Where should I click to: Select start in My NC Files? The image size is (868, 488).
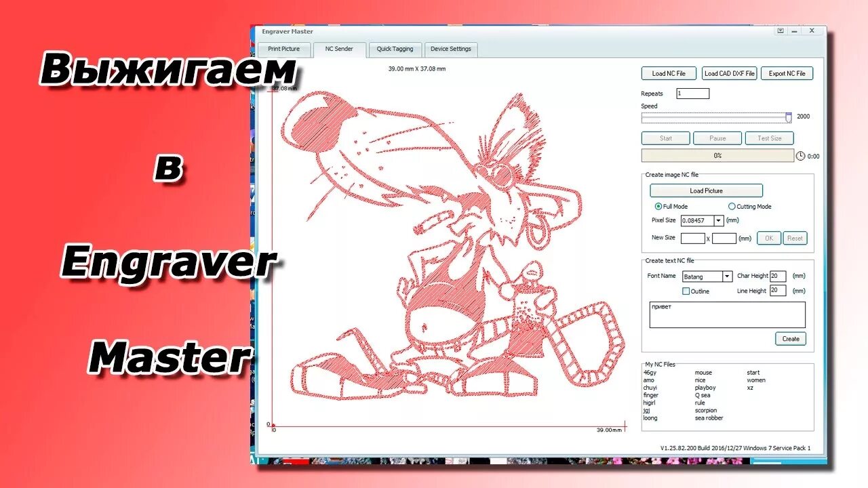pos(753,373)
